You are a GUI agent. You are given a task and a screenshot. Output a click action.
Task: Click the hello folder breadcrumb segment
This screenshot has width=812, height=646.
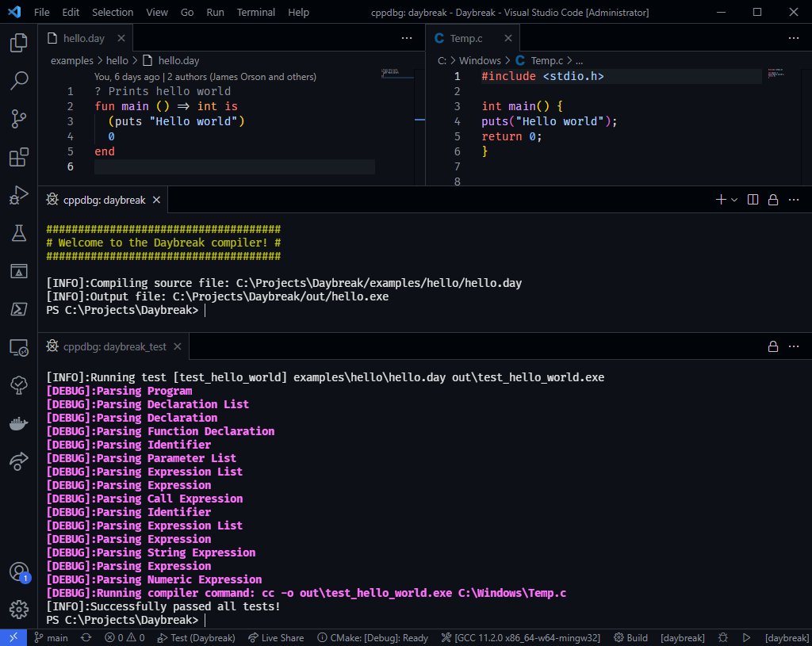117,60
